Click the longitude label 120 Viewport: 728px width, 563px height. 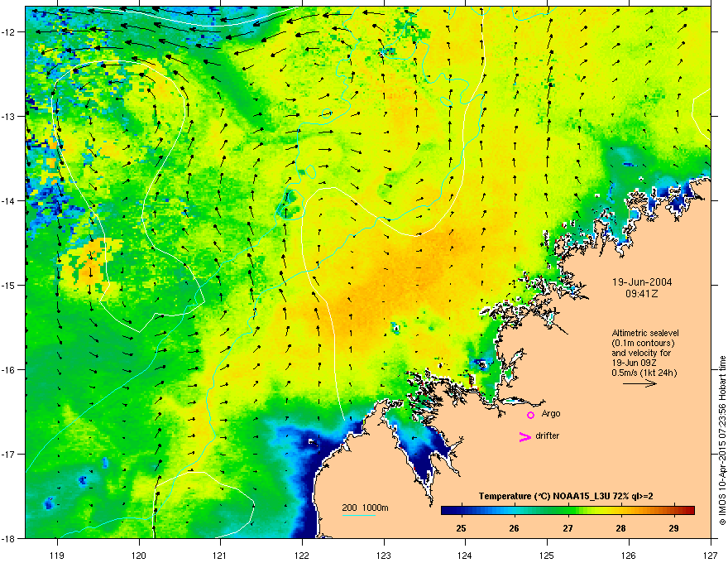pos(139,555)
